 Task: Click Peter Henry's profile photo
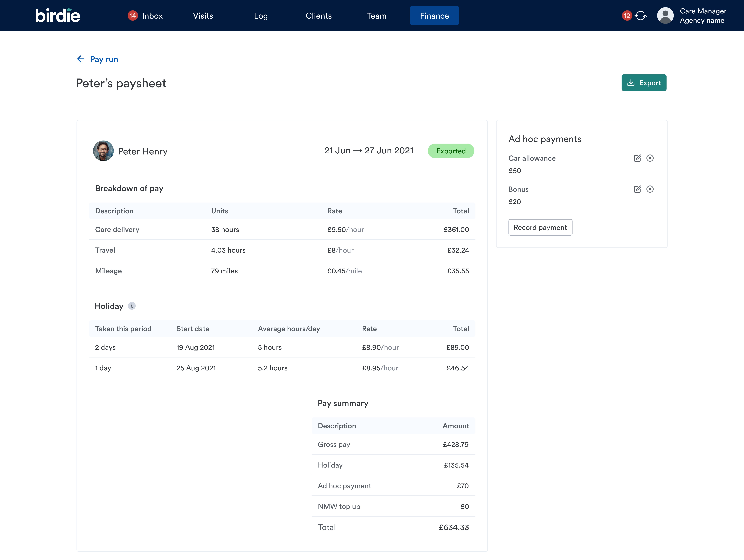pyautogui.click(x=103, y=151)
